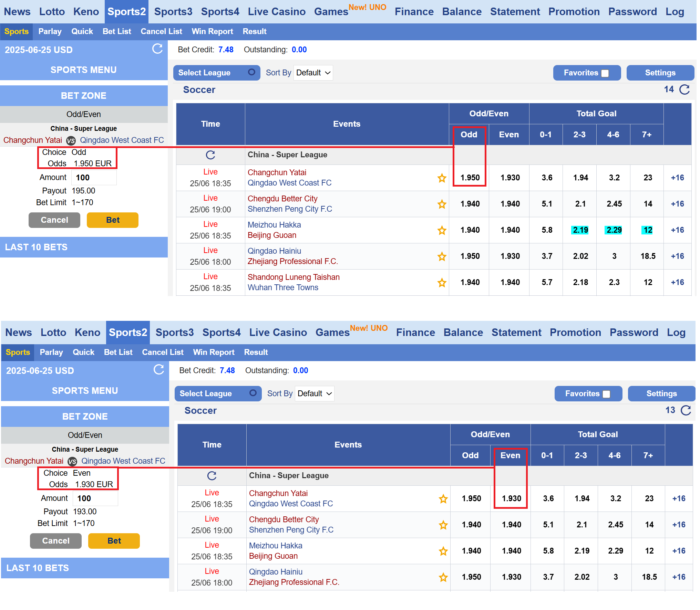Refresh China - Super League row in top table
The height and width of the screenshot is (610, 700).
point(210,155)
